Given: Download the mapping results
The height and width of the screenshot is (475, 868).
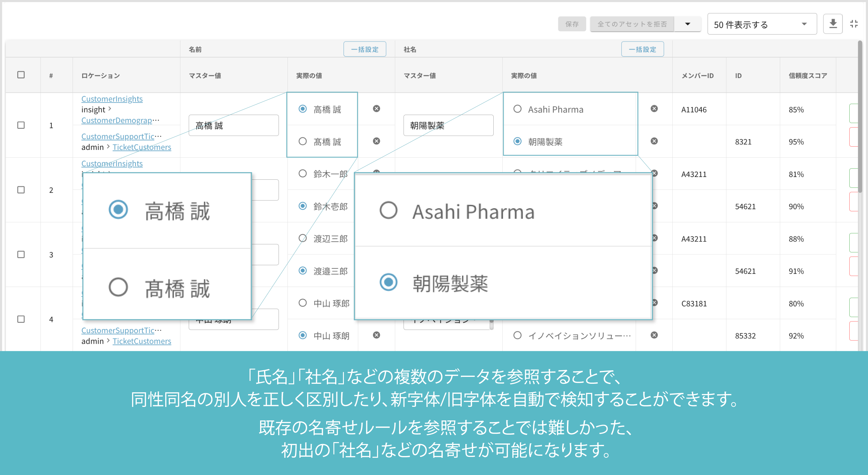Looking at the screenshot, I should point(833,23).
